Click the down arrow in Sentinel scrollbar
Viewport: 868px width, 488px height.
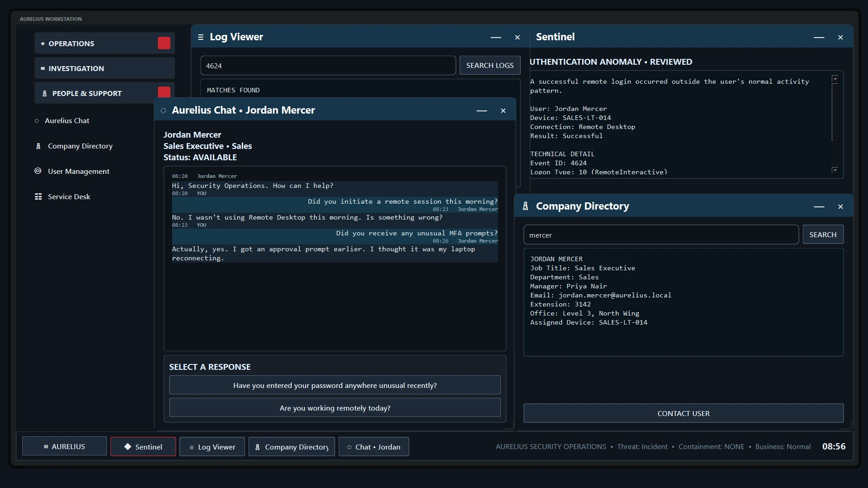click(835, 170)
